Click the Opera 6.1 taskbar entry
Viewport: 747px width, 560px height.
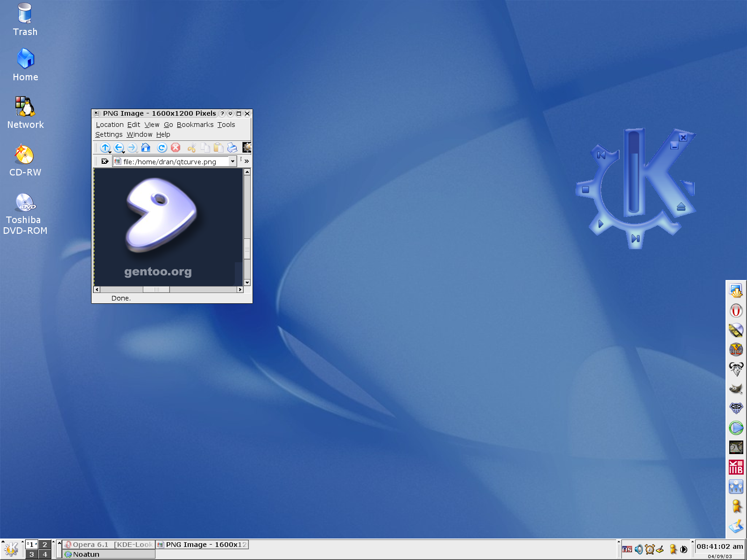click(x=109, y=545)
